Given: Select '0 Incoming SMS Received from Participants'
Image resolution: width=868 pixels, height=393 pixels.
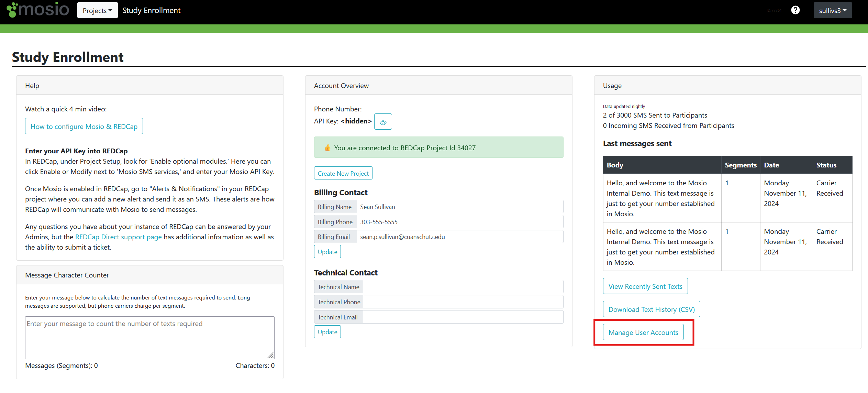Looking at the screenshot, I should (668, 125).
